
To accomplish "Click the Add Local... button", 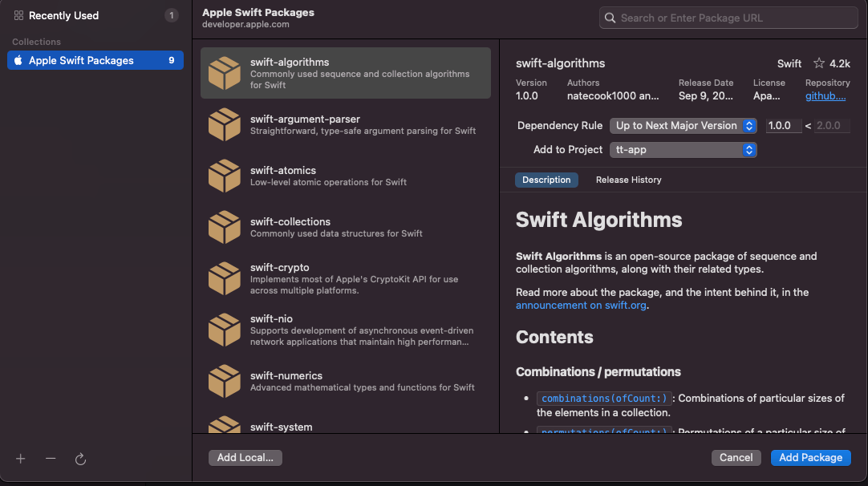I will pyautogui.click(x=245, y=458).
